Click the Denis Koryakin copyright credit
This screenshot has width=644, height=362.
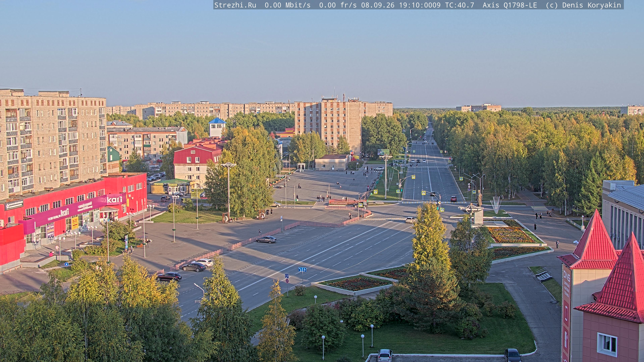[x=592, y=5]
